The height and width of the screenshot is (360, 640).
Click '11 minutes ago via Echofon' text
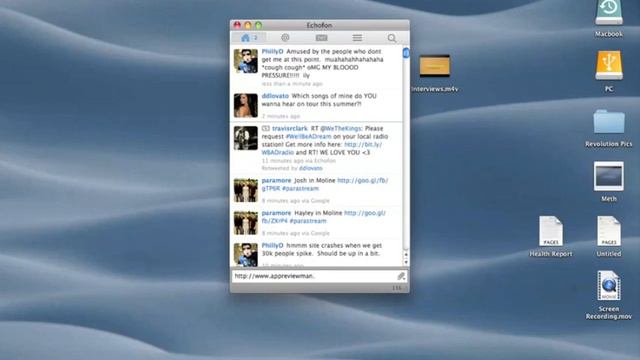pyautogui.click(x=299, y=160)
